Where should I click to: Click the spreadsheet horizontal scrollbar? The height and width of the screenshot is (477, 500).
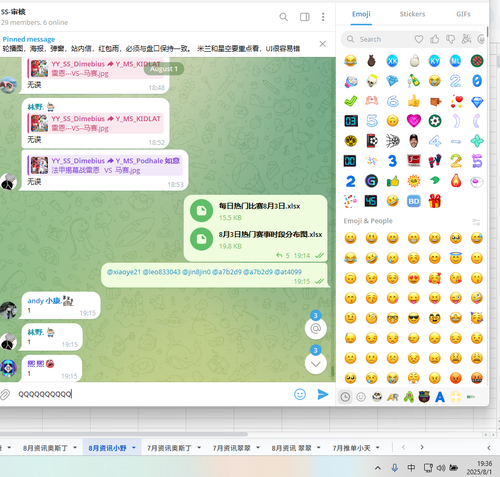click(123, 434)
